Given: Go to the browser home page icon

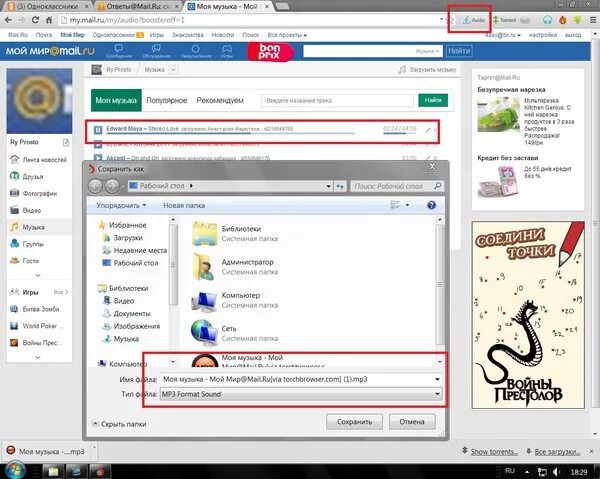Looking at the screenshot, I should click(x=49, y=20).
